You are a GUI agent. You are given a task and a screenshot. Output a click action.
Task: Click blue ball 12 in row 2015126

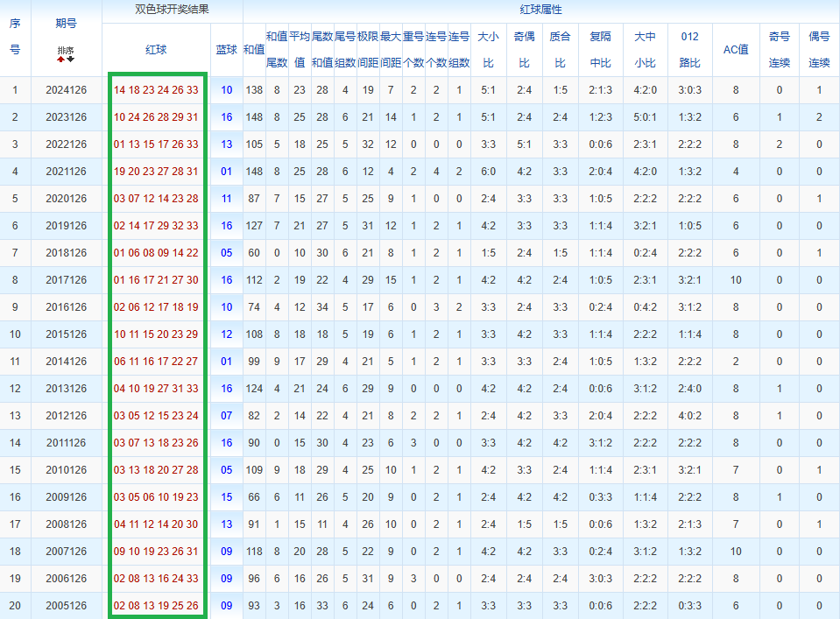(x=227, y=334)
